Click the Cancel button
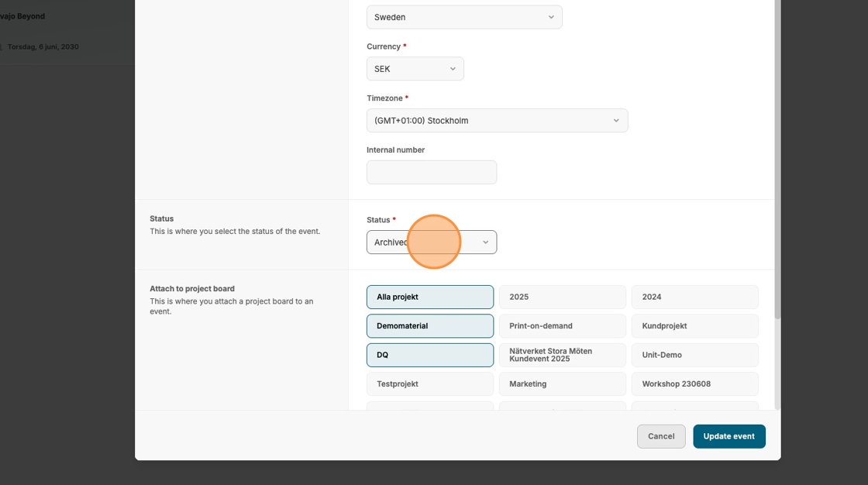The height and width of the screenshot is (485, 868). click(x=661, y=436)
